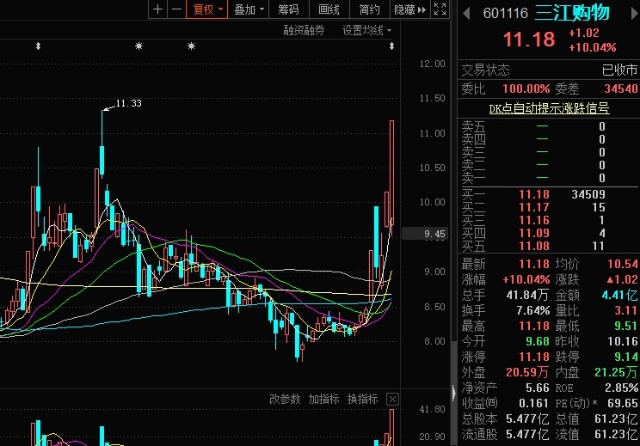Click the first sun-shaped event marker
640x446 pixels.
(139, 47)
